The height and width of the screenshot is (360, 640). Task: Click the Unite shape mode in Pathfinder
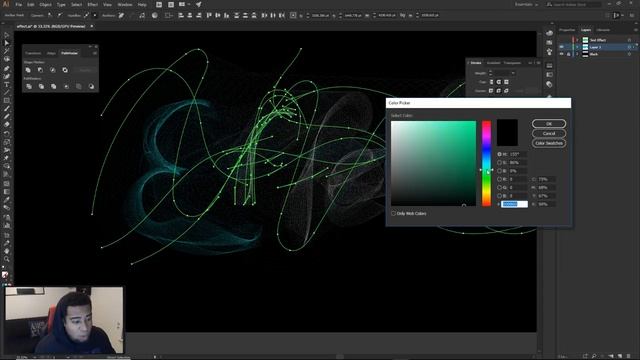click(28, 70)
